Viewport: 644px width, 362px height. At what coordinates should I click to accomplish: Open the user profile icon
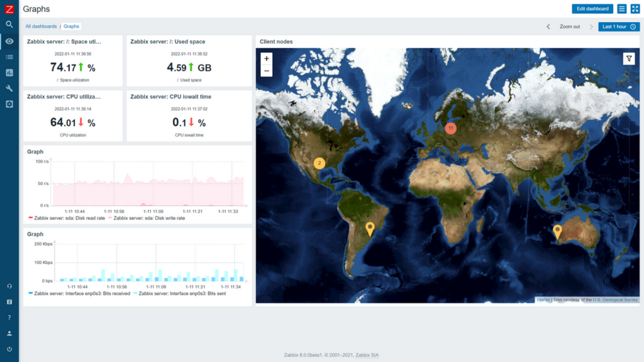[9, 333]
